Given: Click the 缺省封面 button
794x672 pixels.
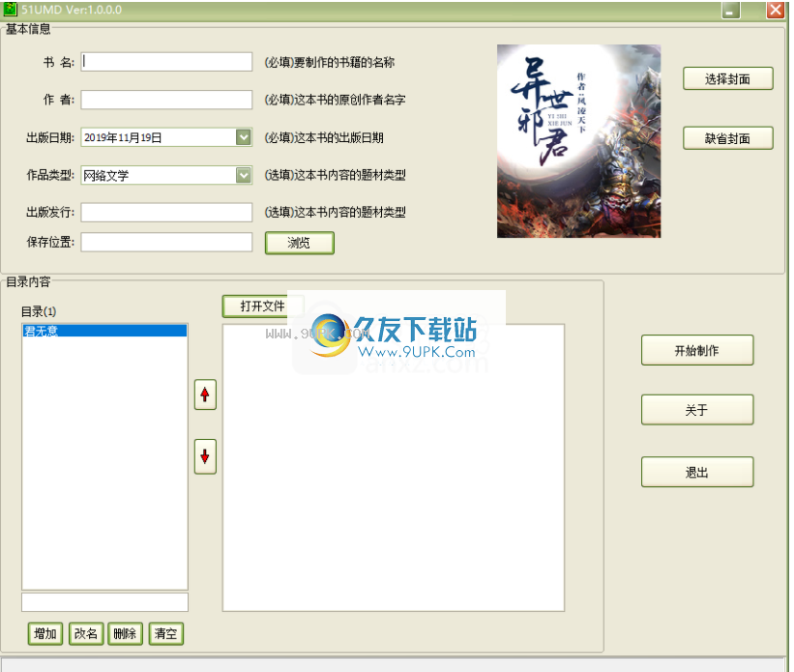Looking at the screenshot, I should 727,138.
